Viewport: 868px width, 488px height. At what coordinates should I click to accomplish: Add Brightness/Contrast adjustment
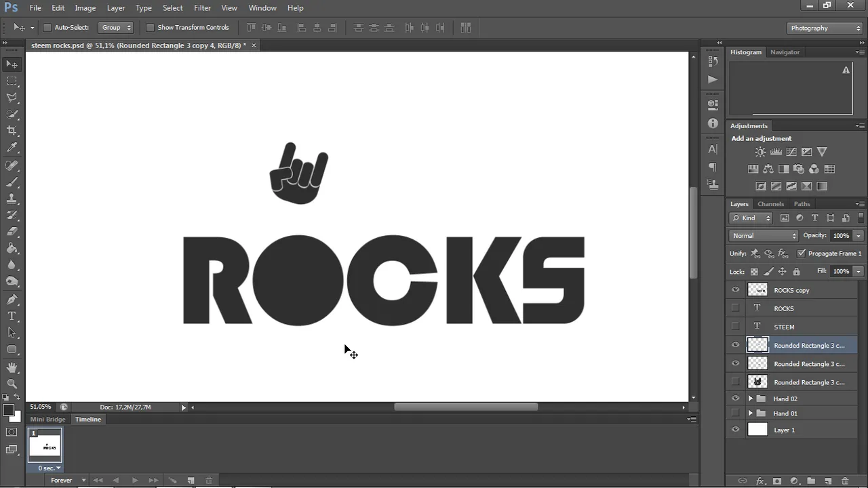tap(760, 152)
